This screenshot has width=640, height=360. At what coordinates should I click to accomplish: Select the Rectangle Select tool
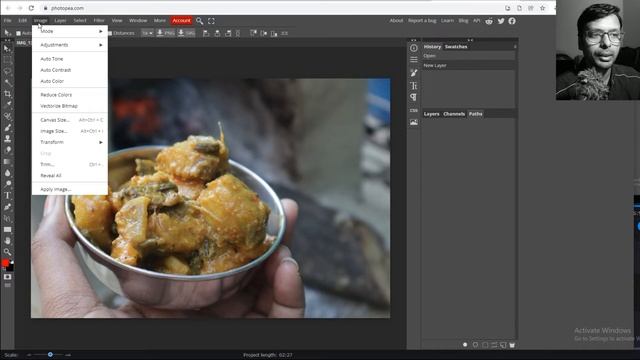(7, 60)
